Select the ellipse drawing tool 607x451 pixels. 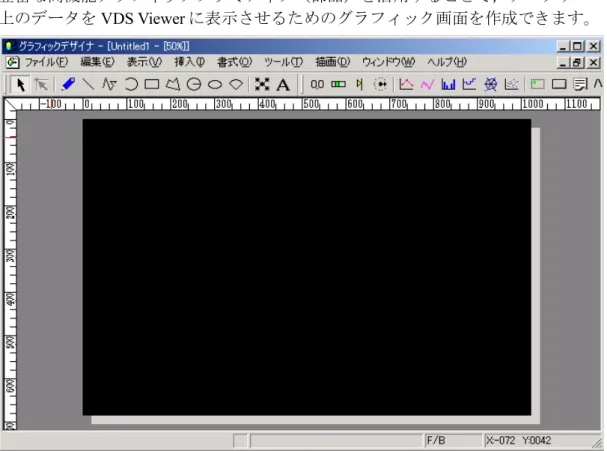pos(215,84)
